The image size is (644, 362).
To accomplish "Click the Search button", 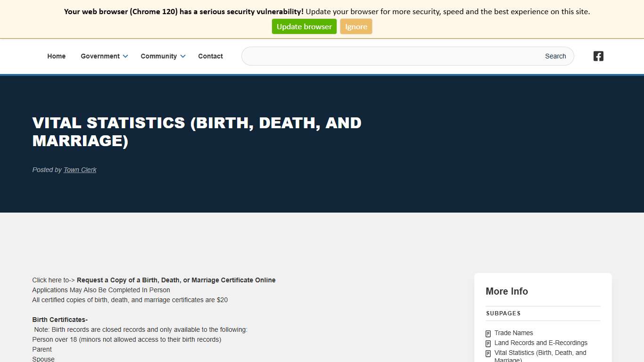I will (555, 56).
